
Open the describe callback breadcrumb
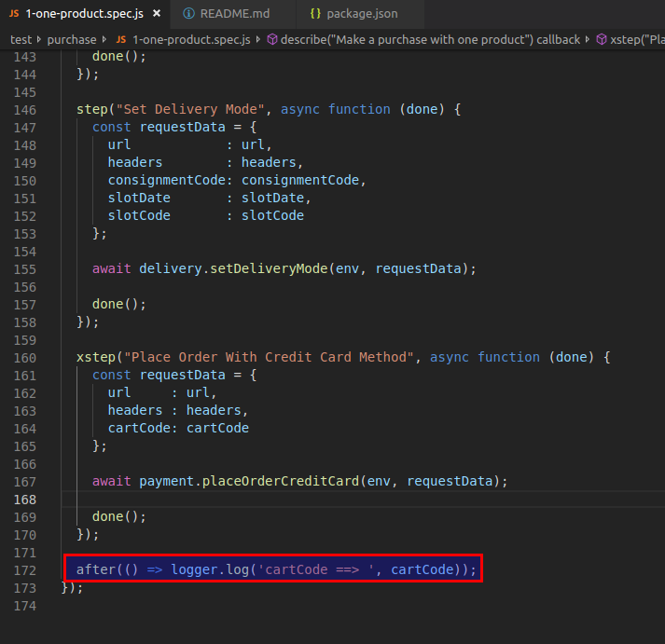coord(430,40)
